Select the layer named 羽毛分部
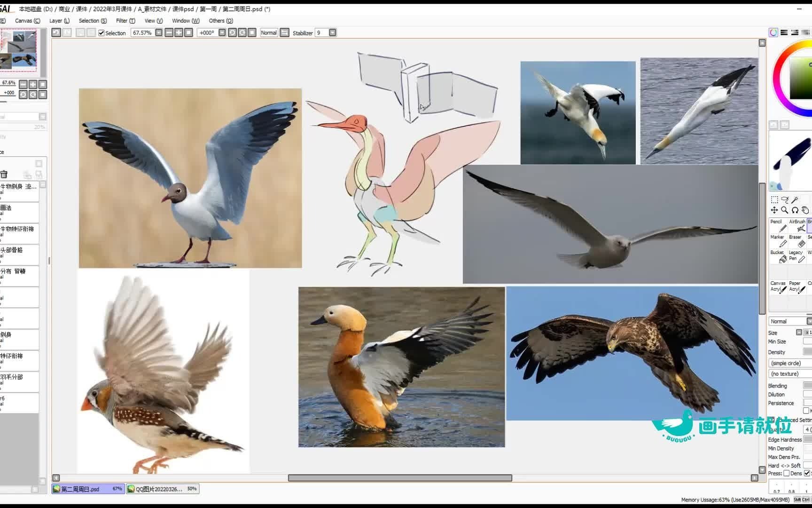 [x=19, y=382]
